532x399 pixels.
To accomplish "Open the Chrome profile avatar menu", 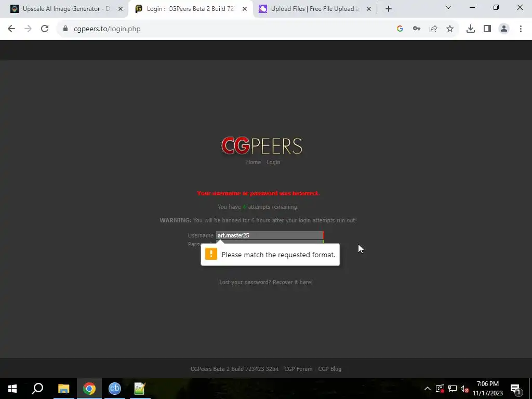I will pyautogui.click(x=504, y=29).
